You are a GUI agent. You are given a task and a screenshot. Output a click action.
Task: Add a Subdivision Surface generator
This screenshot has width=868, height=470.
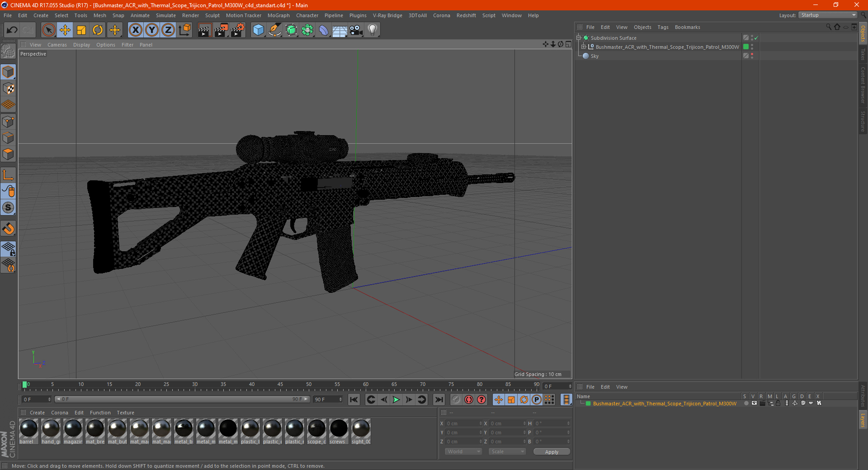291,30
